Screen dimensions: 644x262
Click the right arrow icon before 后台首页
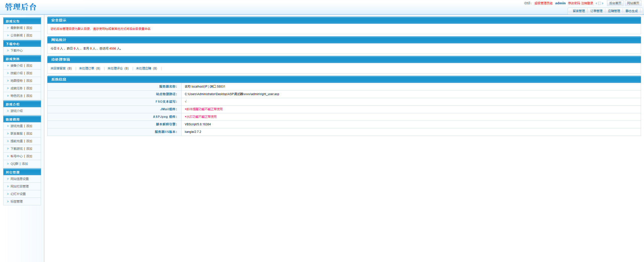click(603, 3)
